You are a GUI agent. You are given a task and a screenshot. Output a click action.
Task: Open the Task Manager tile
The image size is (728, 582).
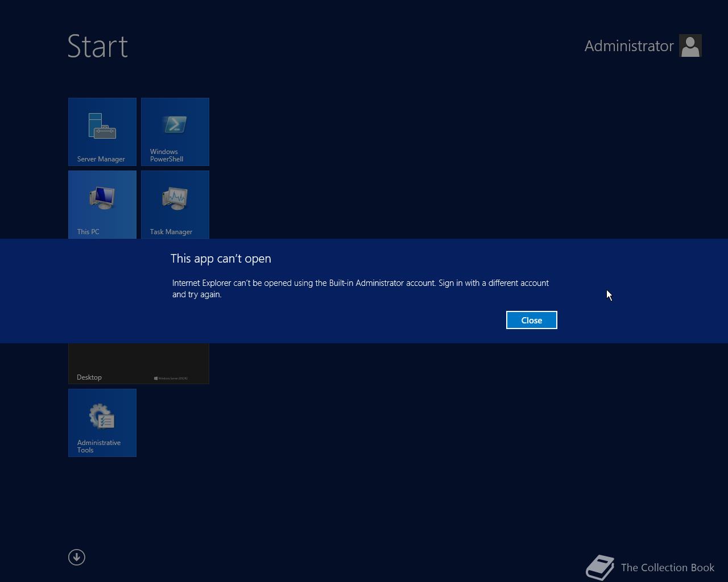(175, 205)
